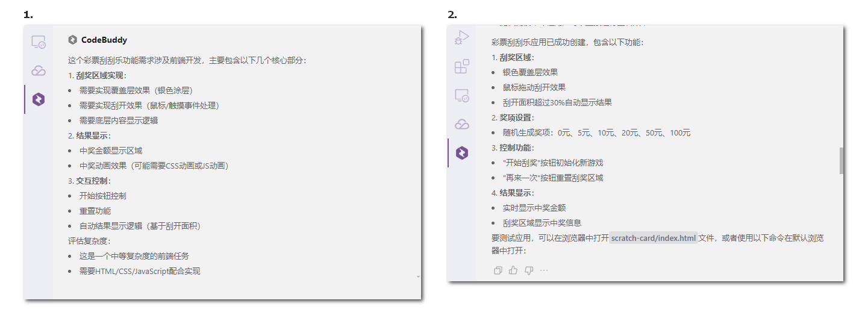This screenshot has height=324, width=868.
Task: Click the heading '交互控制' in panel 1
Action: pyautogui.click(x=92, y=181)
